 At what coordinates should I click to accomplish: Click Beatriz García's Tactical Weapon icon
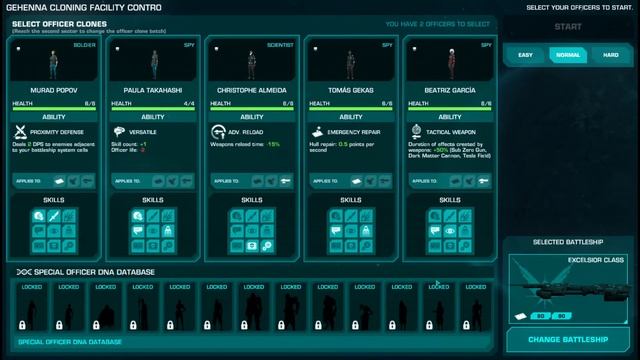416,132
